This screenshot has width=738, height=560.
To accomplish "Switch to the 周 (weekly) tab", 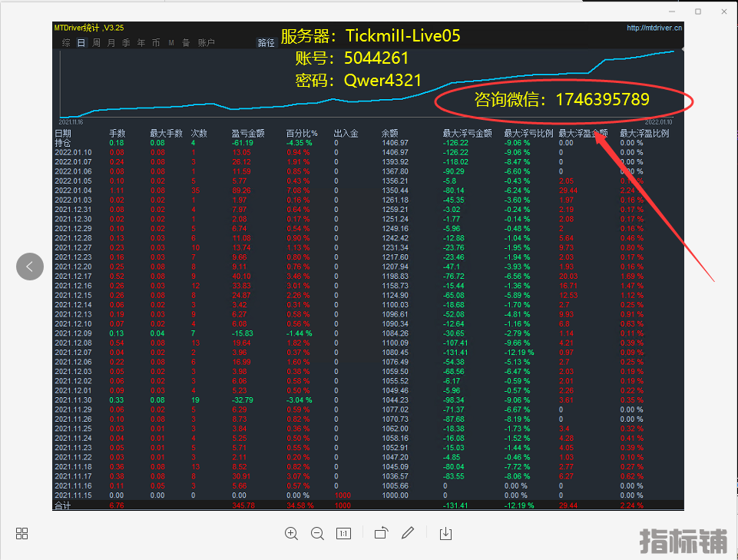I will click(97, 43).
